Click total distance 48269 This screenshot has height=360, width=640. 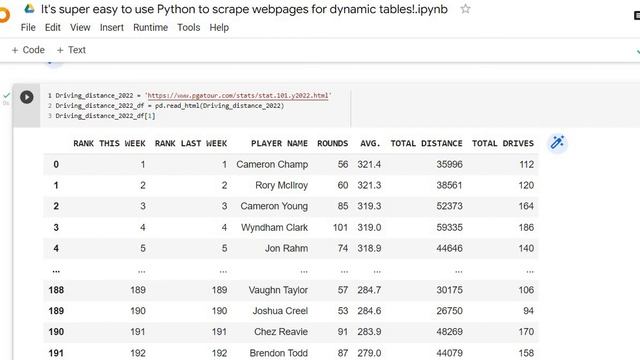click(449, 332)
